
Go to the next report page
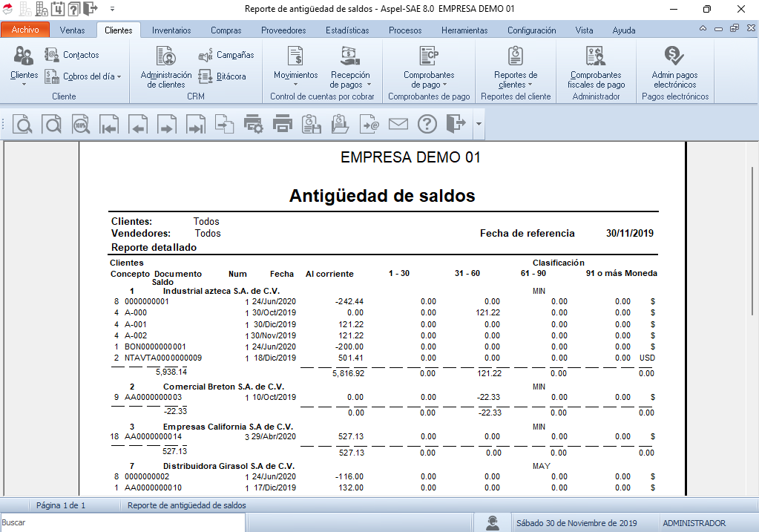[167, 125]
